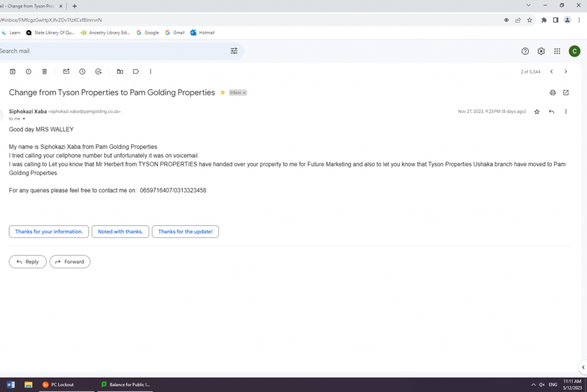Star this message from Siphokazi Xaba
The width and height of the screenshot is (587, 392).
(537, 112)
